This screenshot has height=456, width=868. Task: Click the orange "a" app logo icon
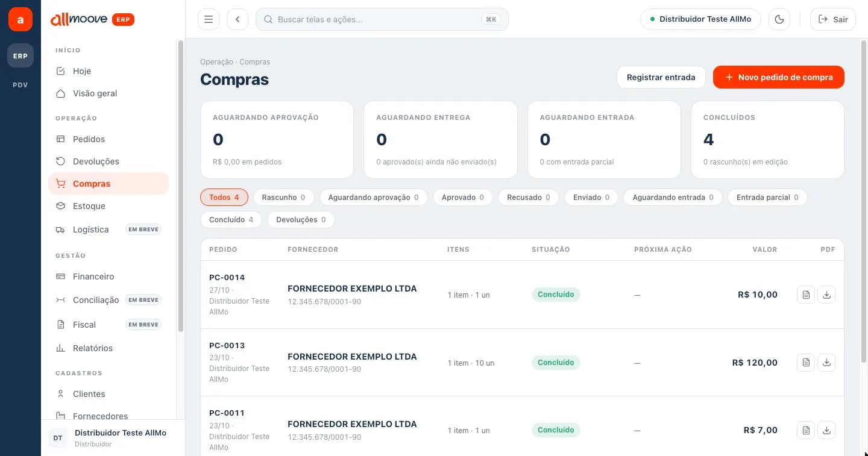pyautogui.click(x=20, y=19)
